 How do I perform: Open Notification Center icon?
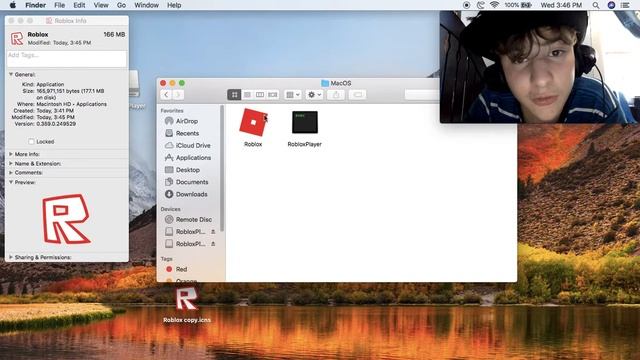pyautogui.click(x=625, y=5)
